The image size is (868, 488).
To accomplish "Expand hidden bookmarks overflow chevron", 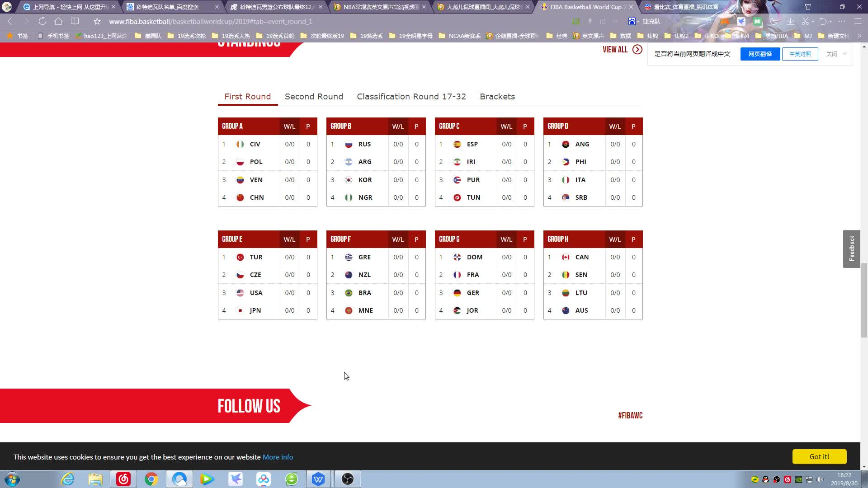I will pyautogui.click(x=859, y=36).
